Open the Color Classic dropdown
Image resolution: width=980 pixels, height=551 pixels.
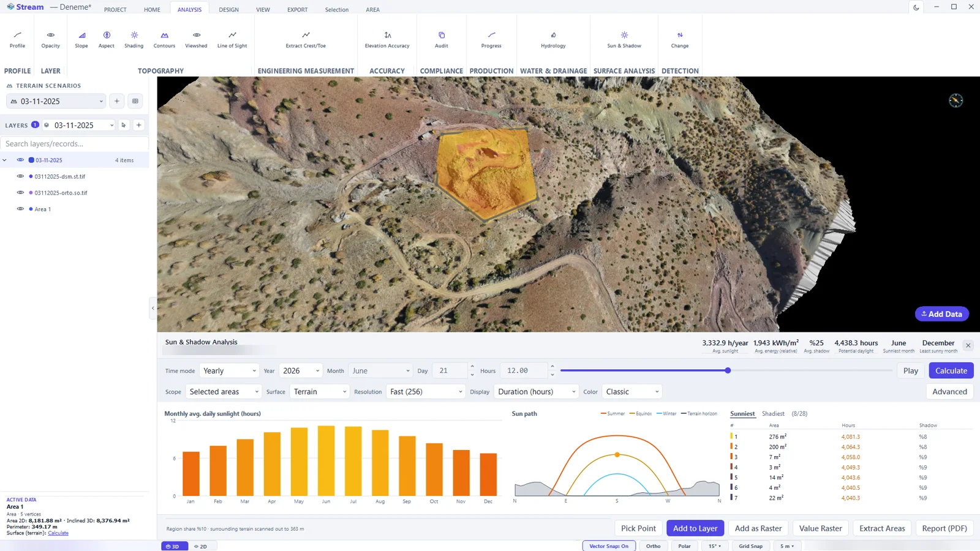pyautogui.click(x=632, y=392)
